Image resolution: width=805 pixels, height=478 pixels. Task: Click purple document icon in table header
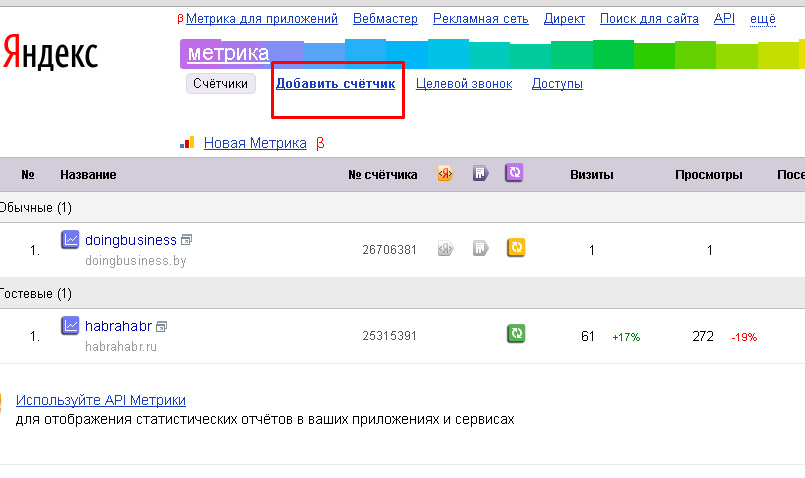[480, 174]
